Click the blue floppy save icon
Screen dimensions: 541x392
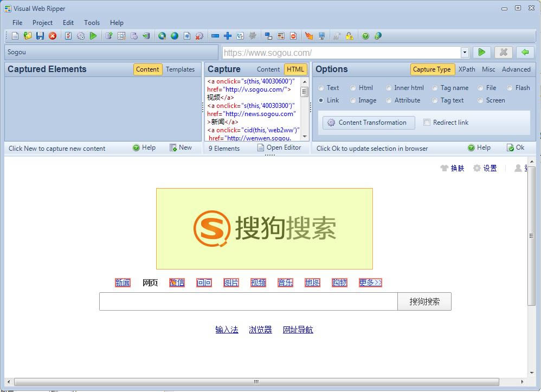tap(40, 36)
